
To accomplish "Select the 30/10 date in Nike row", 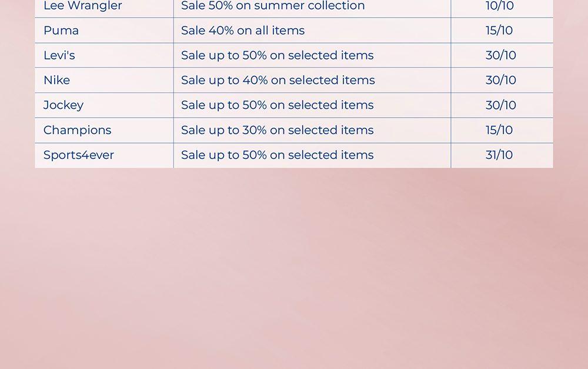I will click(501, 80).
